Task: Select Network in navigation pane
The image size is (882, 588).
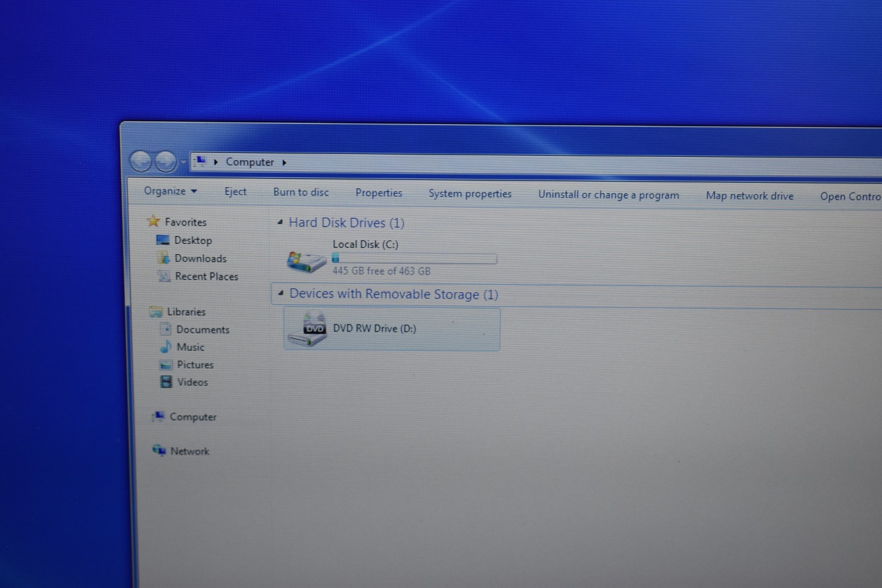Action: (x=190, y=451)
